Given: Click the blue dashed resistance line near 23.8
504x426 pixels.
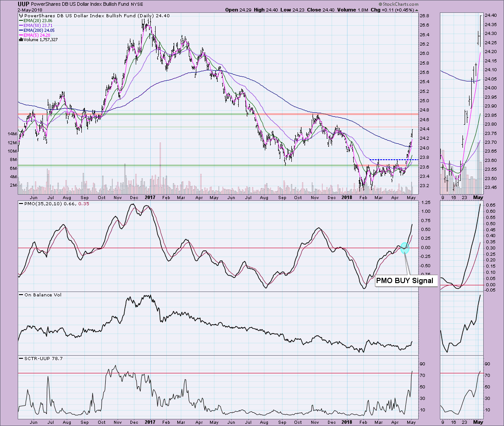Looking at the screenshot, I should pyautogui.click(x=394, y=160).
